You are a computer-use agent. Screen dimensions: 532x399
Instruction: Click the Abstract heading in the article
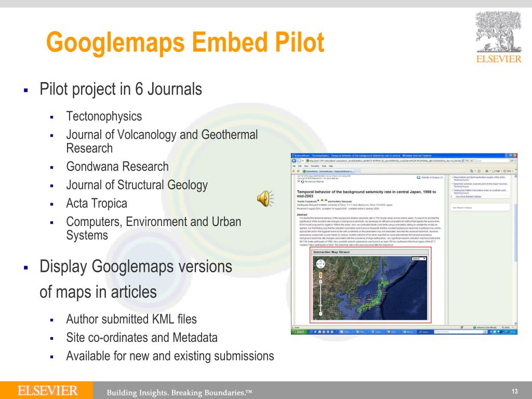[302, 215]
